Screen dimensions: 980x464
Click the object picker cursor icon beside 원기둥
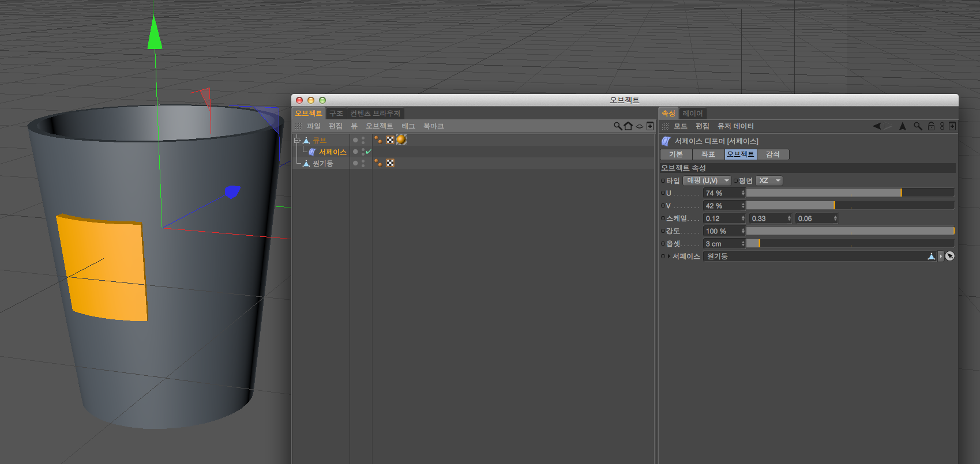click(x=950, y=256)
